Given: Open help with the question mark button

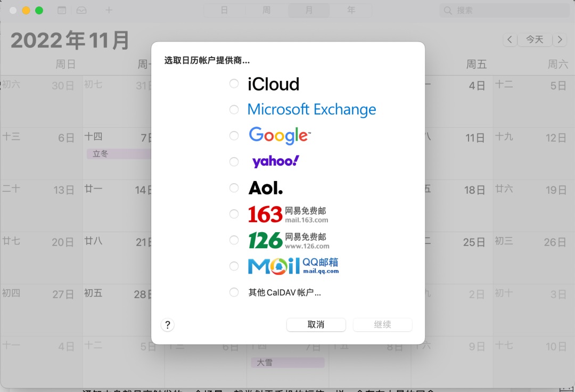Looking at the screenshot, I should click(168, 324).
